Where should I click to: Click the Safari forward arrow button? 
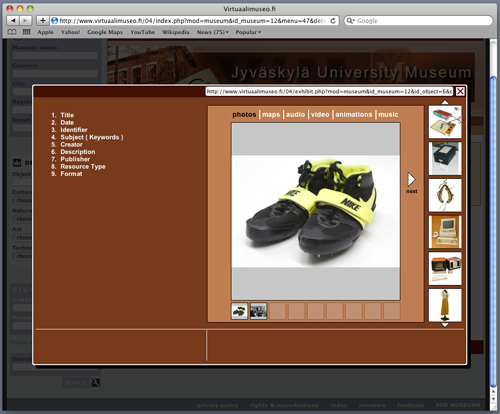(x=25, y=21)
